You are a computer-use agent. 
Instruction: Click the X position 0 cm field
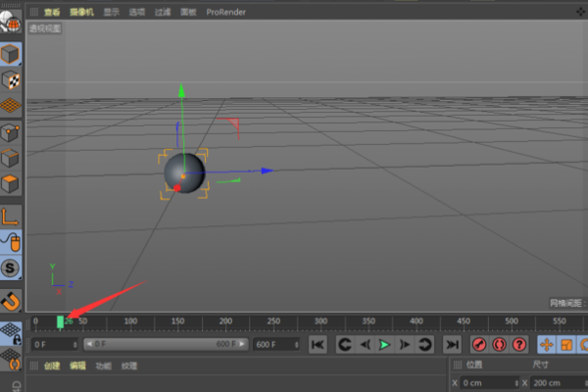(x=488, y=382)
